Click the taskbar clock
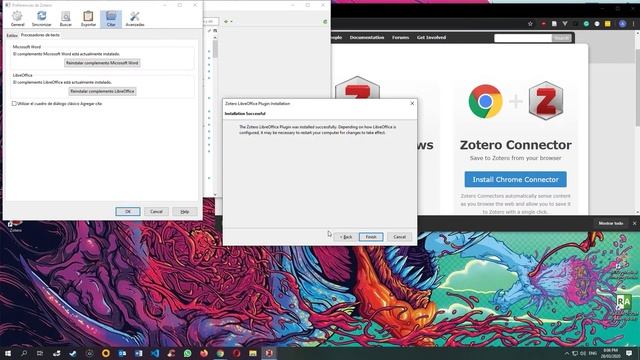Image resolution: width=640 pixels, height=360 pixels. coord(611,353)
